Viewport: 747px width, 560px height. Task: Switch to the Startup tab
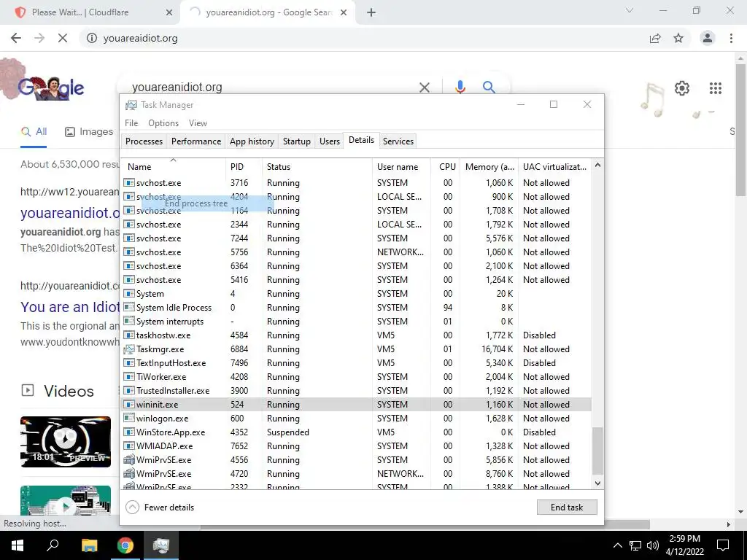pyautogui.click(x=297, y=141)
